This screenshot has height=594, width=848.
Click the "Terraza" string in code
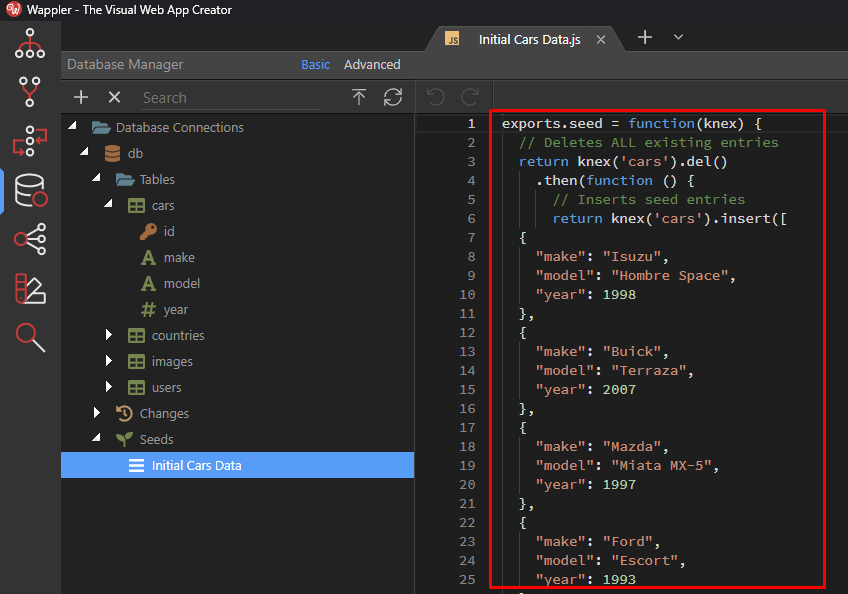(648, 371)
